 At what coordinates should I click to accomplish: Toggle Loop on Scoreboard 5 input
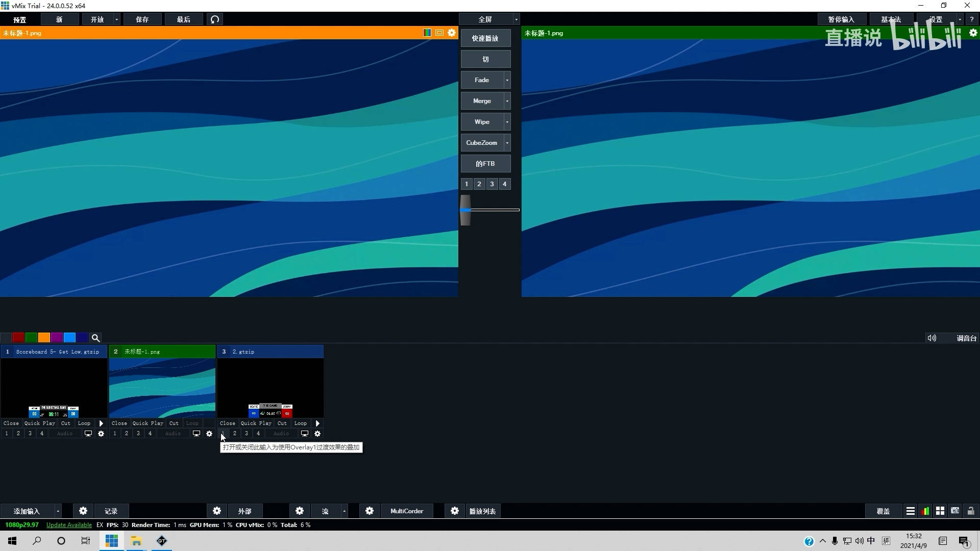84,423
